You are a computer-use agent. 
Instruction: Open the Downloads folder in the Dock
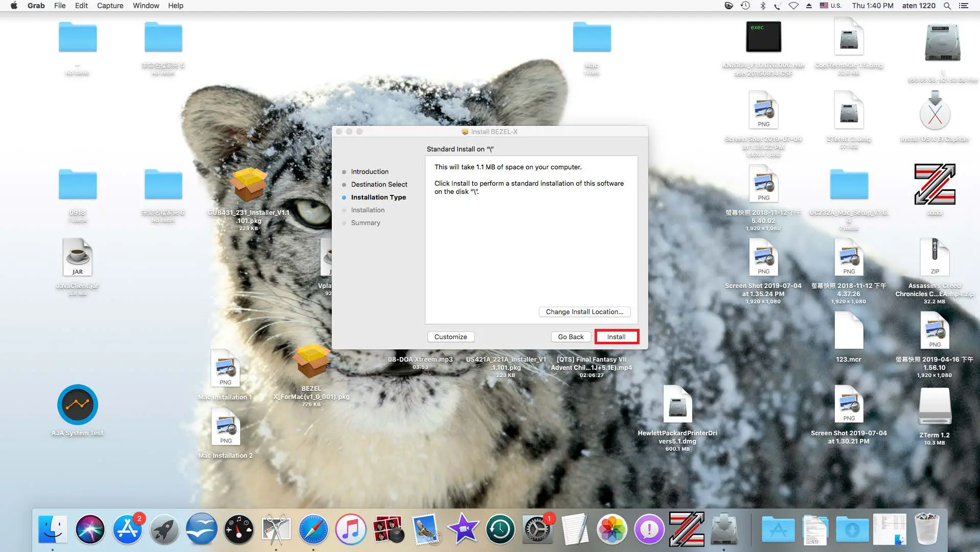tap(851, 529)
